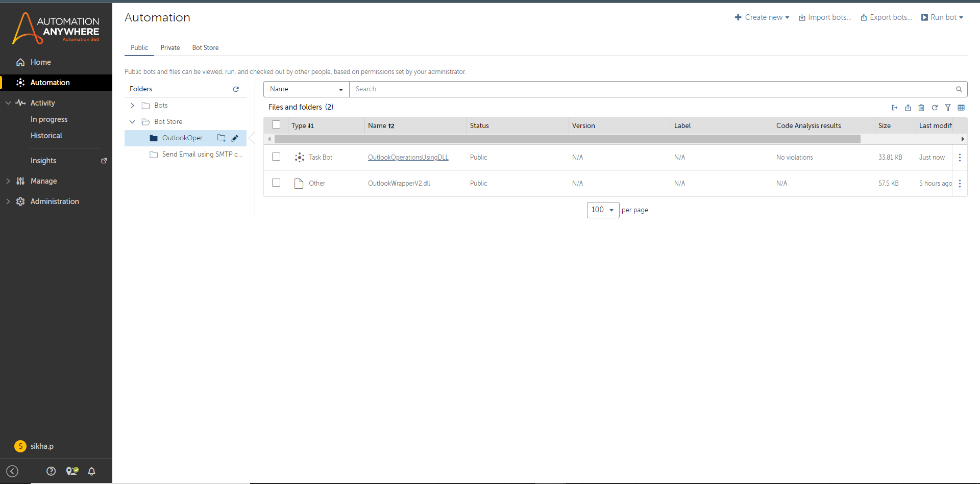Click the help question mark icon
This screenshot has width=980, height=484.
click(x=51, y=471)
